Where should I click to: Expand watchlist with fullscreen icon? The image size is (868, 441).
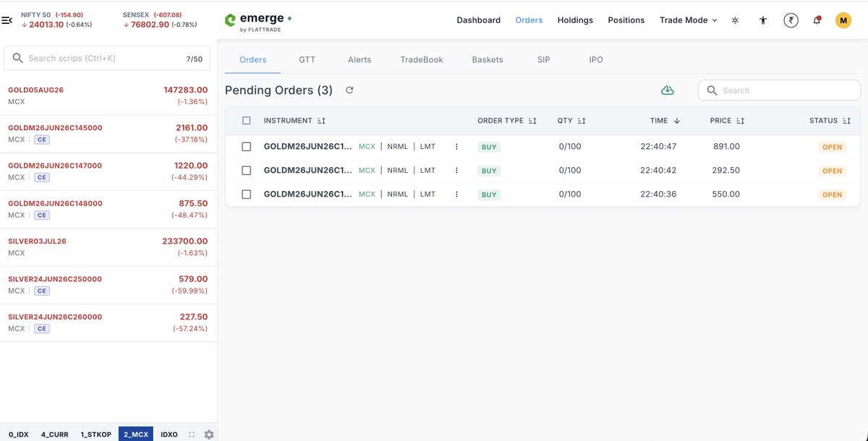tap(192, 434)
